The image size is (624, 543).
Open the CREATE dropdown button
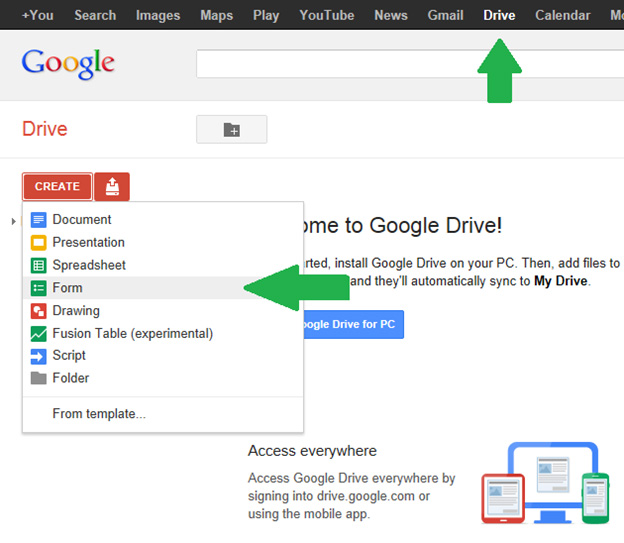(x=57, y=187)
